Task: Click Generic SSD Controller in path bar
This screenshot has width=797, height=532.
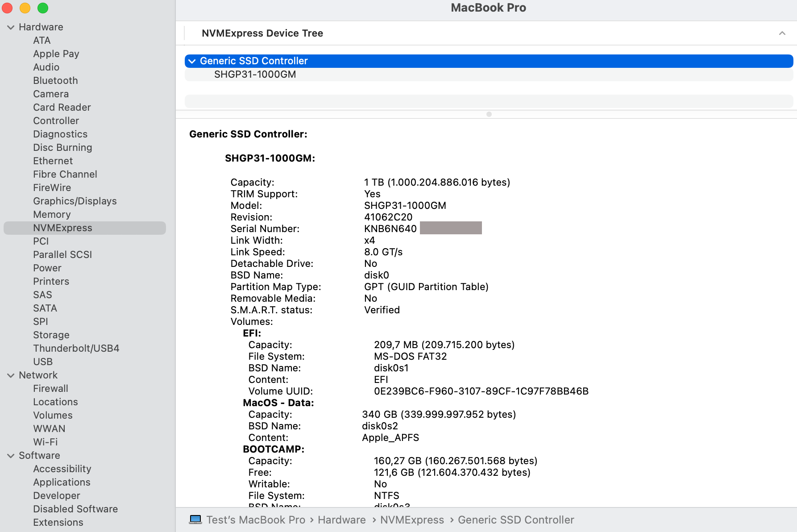Action: [516, 520]
